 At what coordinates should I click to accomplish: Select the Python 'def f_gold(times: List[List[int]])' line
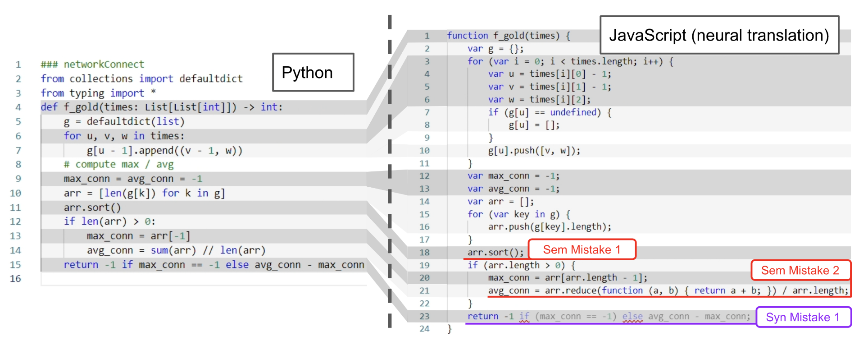click(x=162, y=107)
